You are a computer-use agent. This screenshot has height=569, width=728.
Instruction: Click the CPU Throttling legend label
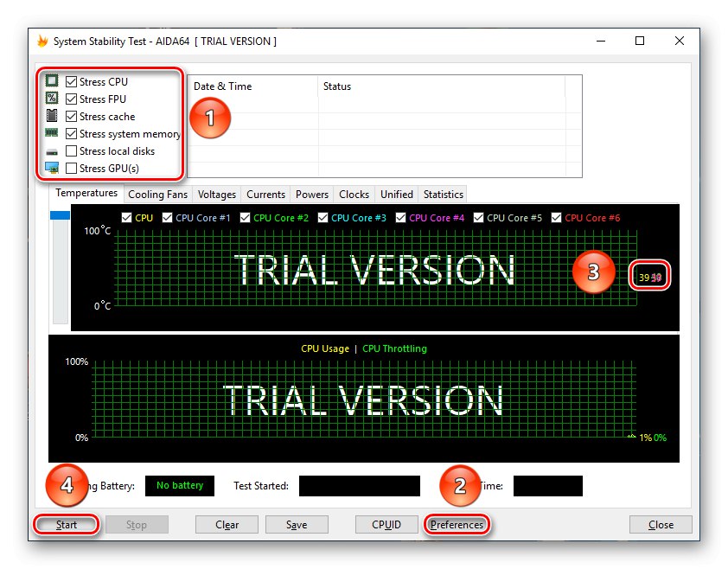(x=394, y=348)
